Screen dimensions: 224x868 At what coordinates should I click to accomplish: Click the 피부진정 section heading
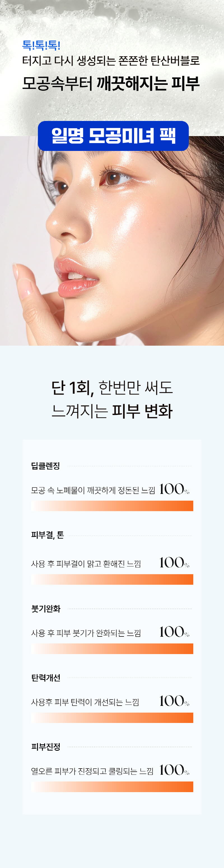point(46,747)
